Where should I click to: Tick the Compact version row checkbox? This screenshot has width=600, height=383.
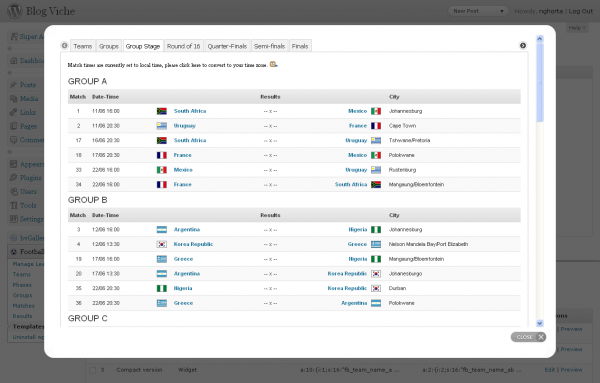click(x=93, y=370)
